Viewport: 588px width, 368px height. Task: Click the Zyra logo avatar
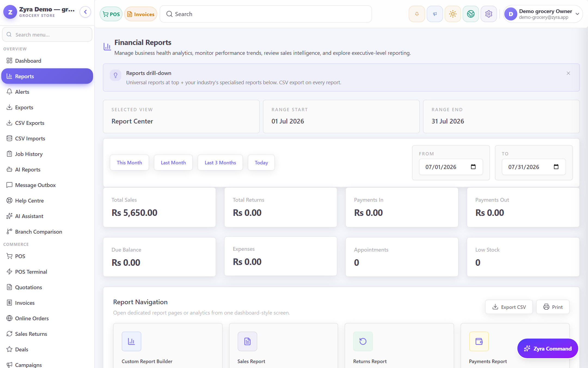[x=10, y=12]
